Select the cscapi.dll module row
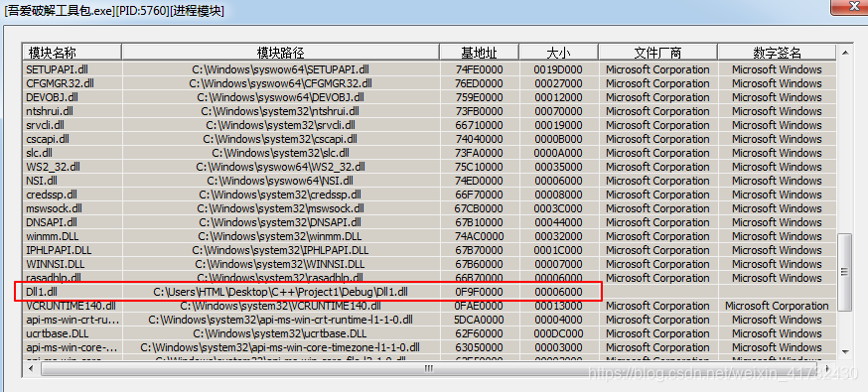Screen dimensions: 868x392 coord(429,139)
